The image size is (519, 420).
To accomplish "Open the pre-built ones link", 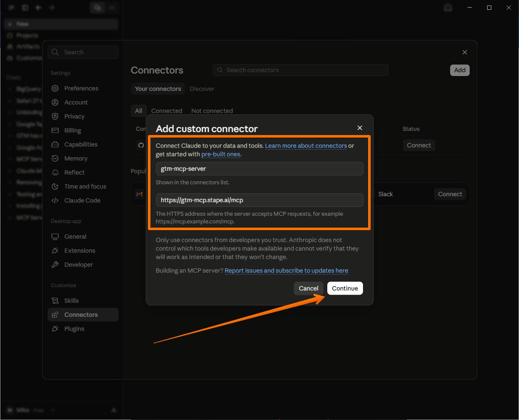I will tap(221, 154).
